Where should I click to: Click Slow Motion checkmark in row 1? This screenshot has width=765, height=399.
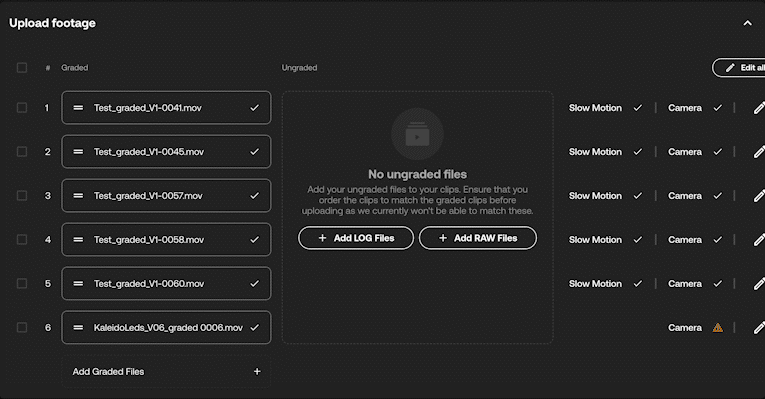click(x=638, y=108)
